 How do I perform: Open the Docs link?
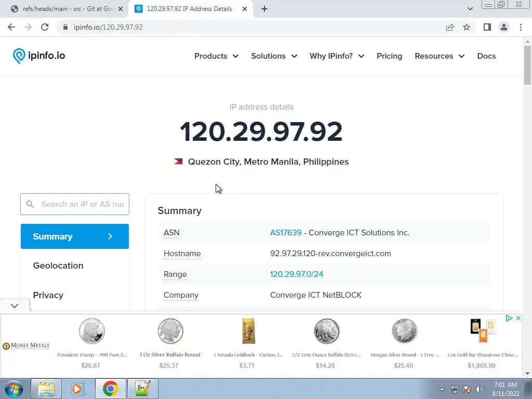coord(486,56)
